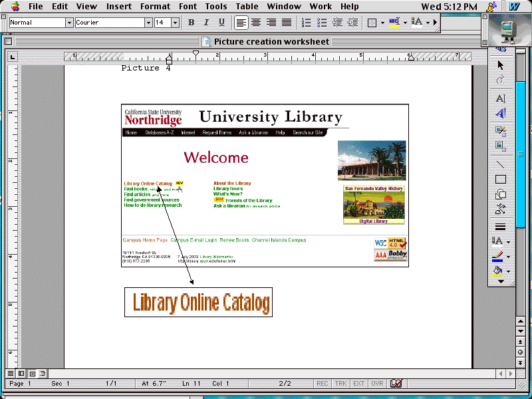Image resolution: width=532 pixels, height=399 pixels.
Task: Select the Rectangle drawing tool
Action: [x=501, y=179]
